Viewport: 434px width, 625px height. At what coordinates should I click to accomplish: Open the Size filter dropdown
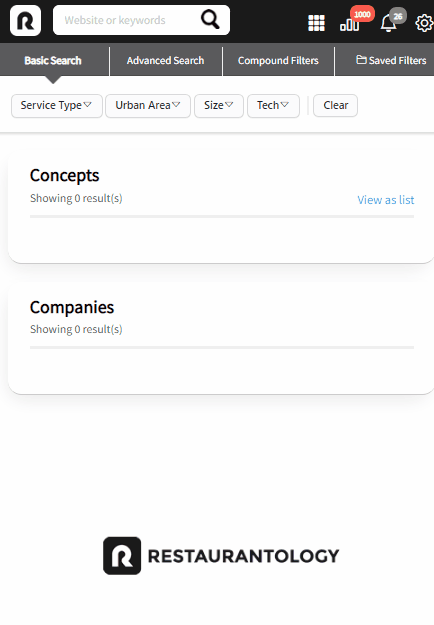(x=219, y=106)
